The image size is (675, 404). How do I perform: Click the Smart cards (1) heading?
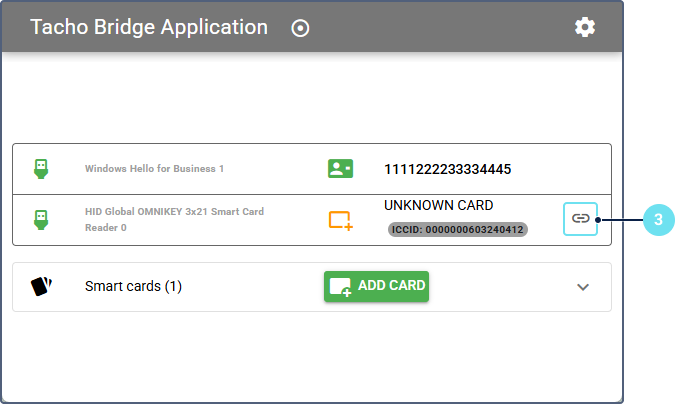[133, 287]
